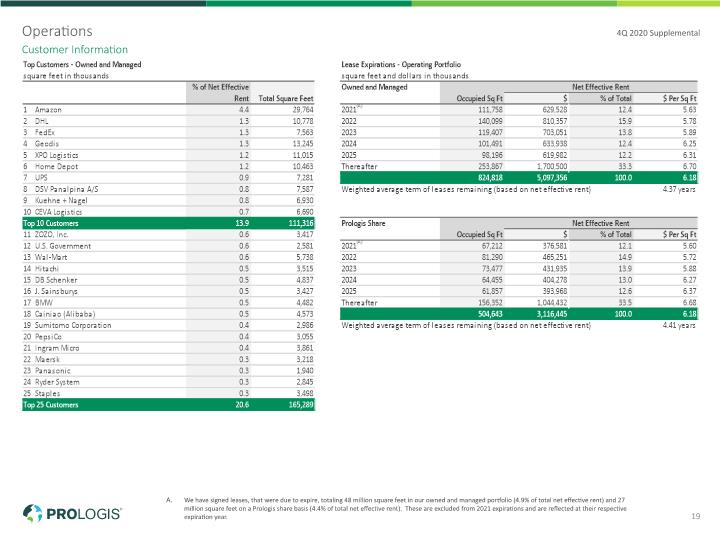Click 'XPO Logistics' in the customer table
This screenshot has height=540, width=720.
[x=56, y=155]
